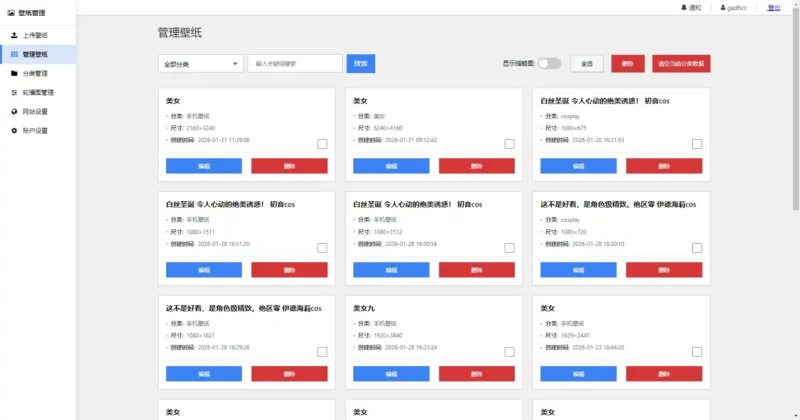The height and width of the screenshot is (420, 800).
Task: Click the keyword search input field
Action: point(295,64)
